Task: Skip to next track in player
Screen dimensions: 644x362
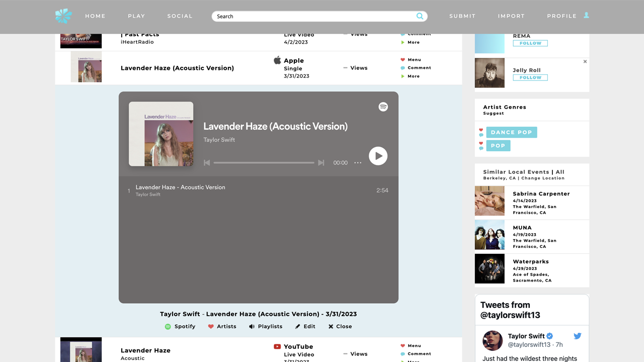Action: click(321, 163)
